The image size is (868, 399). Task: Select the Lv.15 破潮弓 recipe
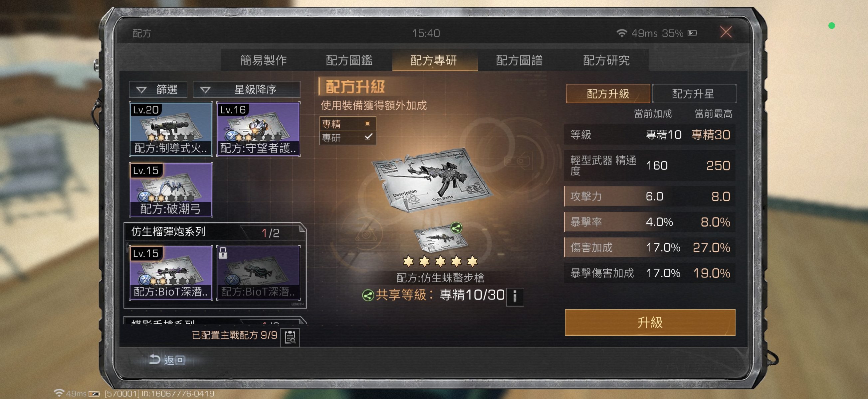point(171,190)
